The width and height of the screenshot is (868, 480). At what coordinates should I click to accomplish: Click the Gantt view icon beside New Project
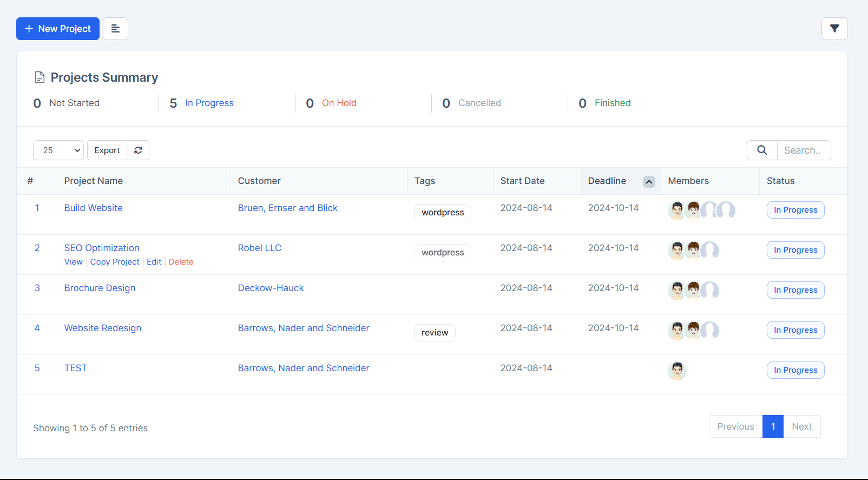click(115, 29)
